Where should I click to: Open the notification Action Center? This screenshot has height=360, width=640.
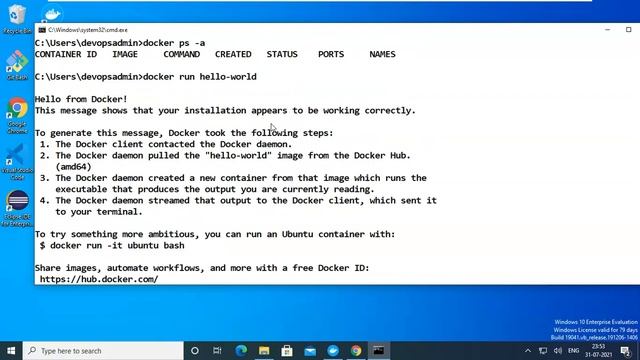pyautogui.click(x=625, y=351)
